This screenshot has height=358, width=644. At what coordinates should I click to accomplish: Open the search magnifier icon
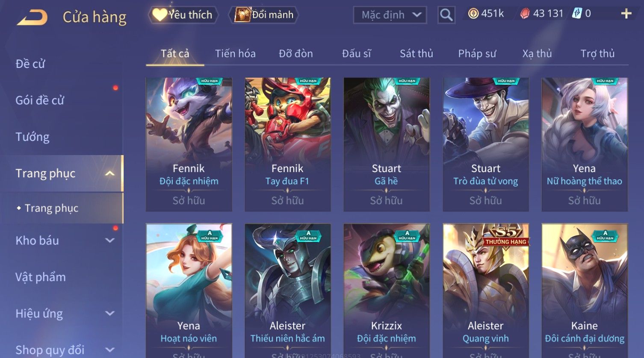click(446, 15)
